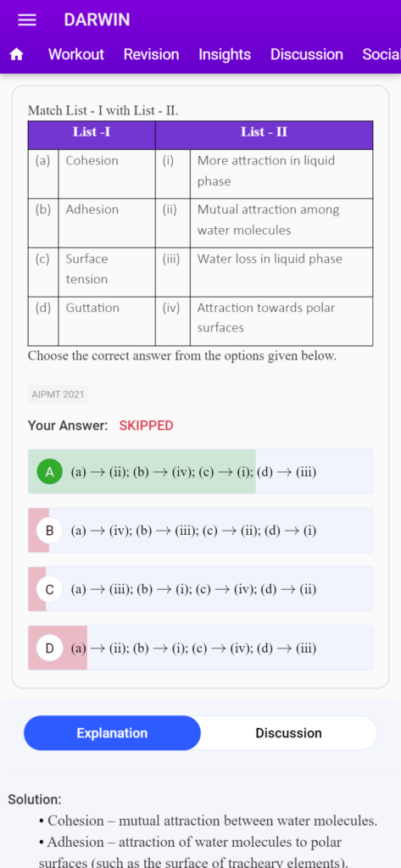Choose answer row starting (a) → (iv)
The image size is (401, 868).
click(200, 531)
